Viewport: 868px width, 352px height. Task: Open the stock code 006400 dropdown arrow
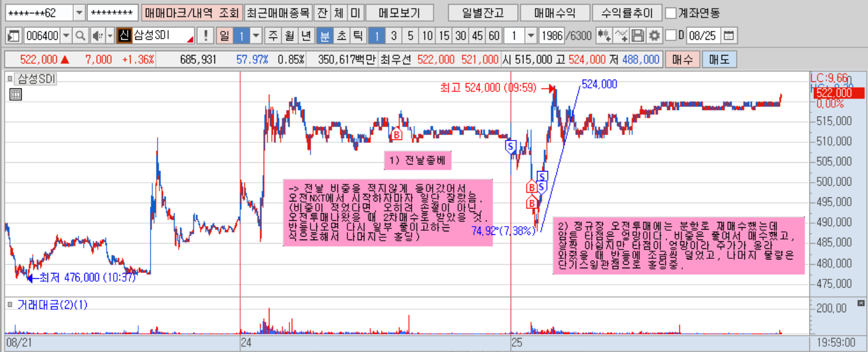(x=66, y=36)
